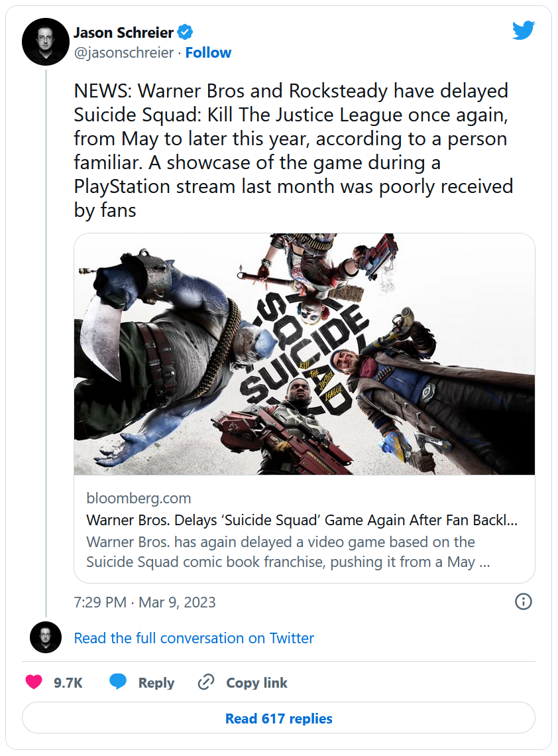Click the Reply text label
558x756 pixels.
156,683
